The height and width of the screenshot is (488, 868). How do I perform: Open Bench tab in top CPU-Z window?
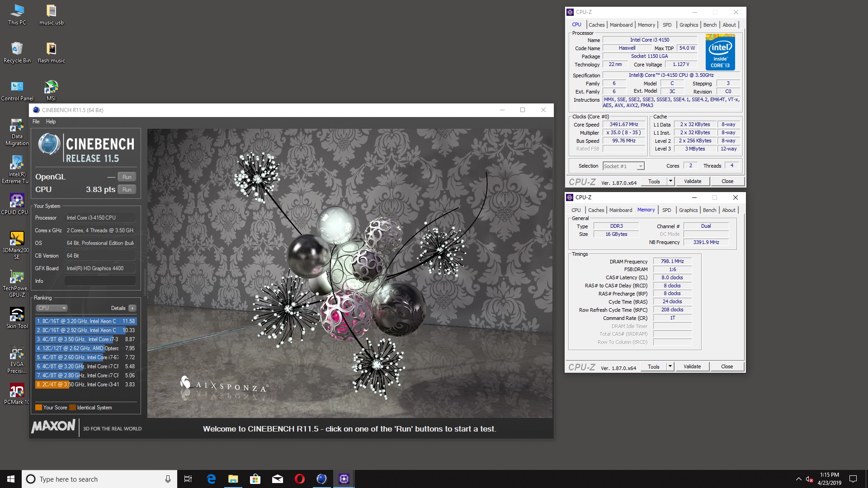point(710,25)
